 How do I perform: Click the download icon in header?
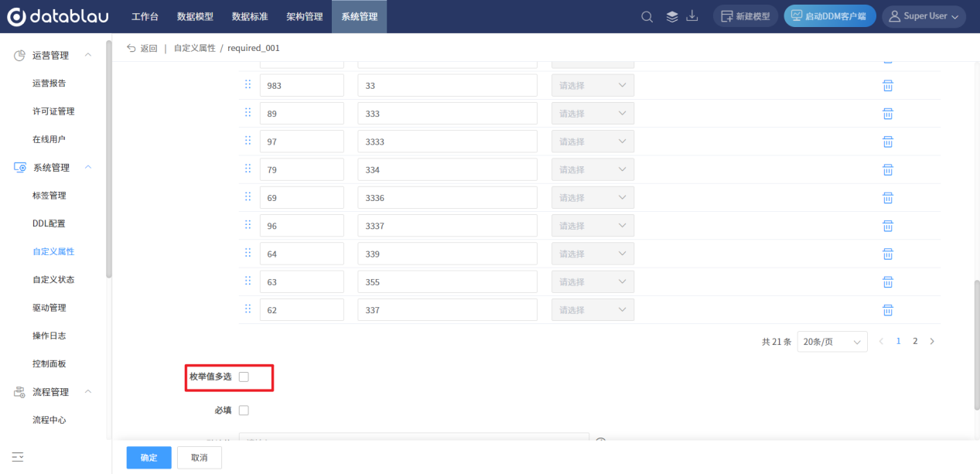[x=692, y=17]
